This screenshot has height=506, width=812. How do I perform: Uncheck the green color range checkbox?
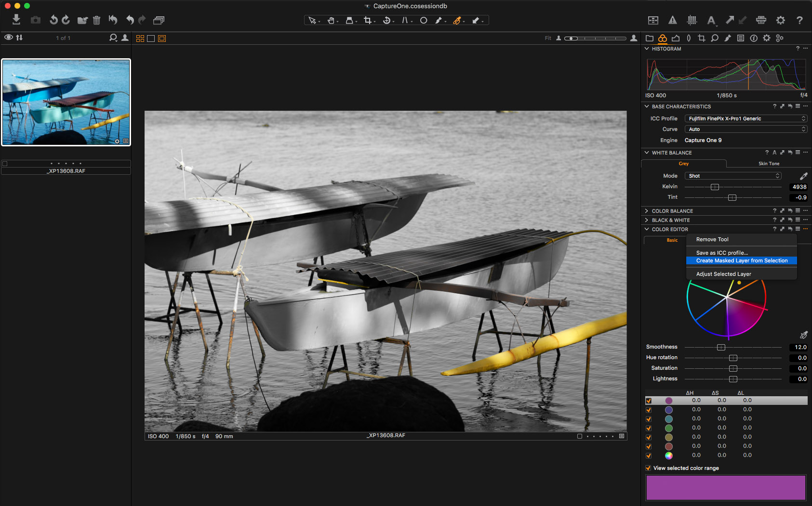pos(649,428)
